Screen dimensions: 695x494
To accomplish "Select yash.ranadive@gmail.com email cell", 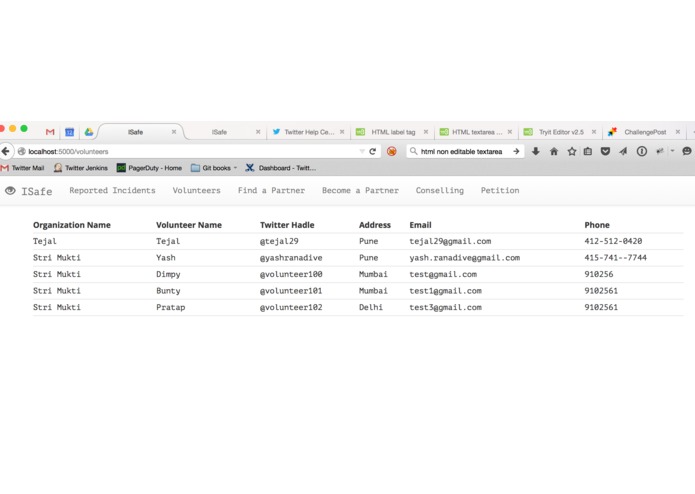I will 465,258.
